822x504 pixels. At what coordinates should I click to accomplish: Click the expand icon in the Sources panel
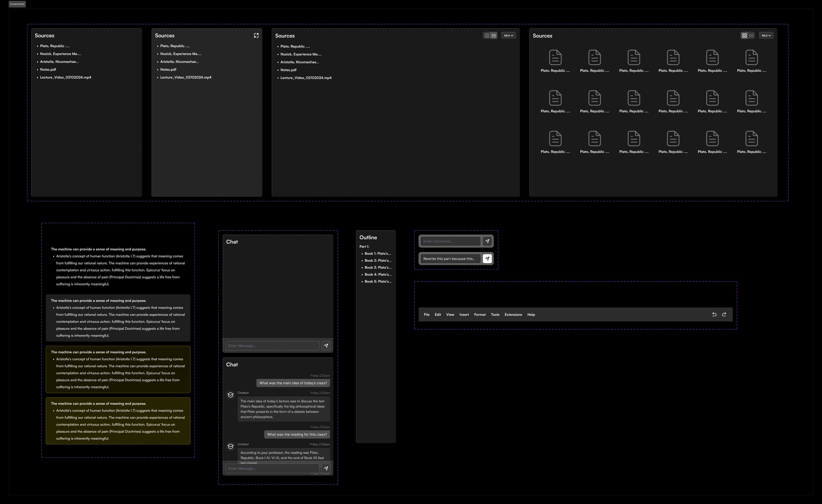pos(256,35)
